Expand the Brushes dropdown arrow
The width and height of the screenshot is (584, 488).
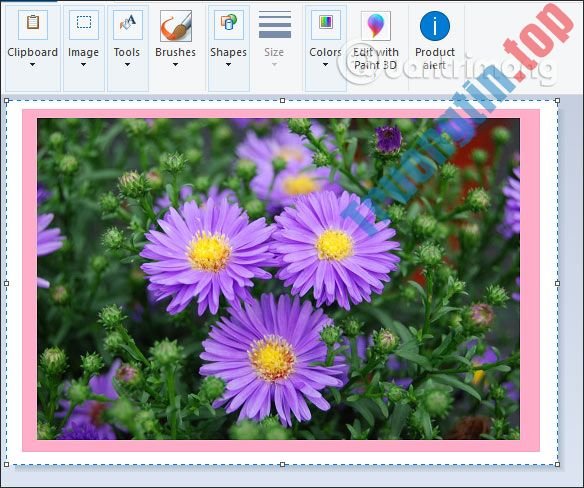click(x=175, y=65)
